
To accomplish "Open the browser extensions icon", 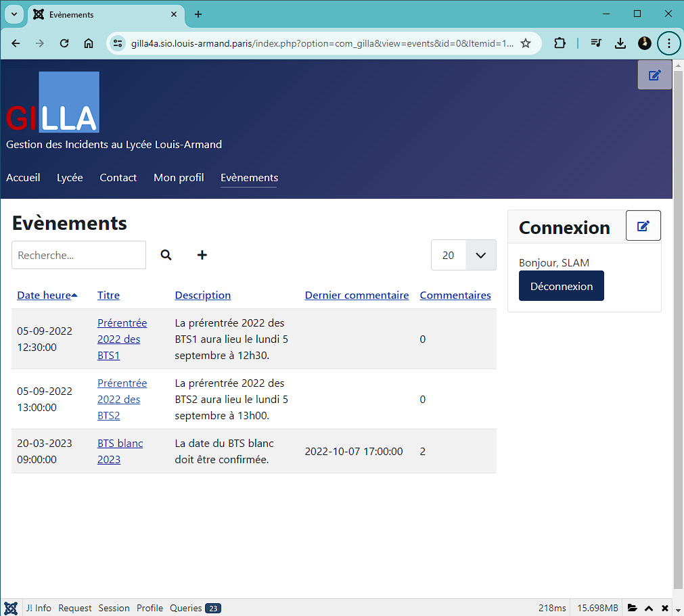I will (x=560, y=43).
